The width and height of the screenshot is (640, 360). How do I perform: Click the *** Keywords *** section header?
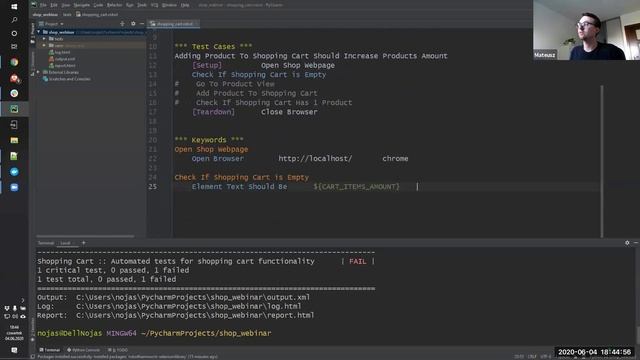pyautogui.click(x=209, y=140)
